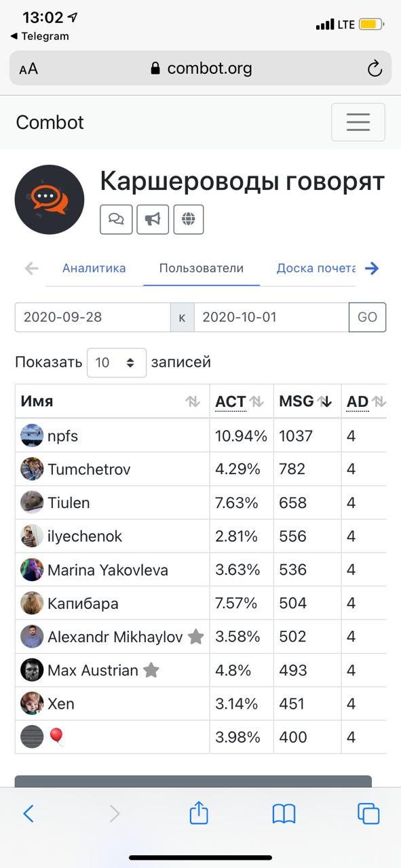Open the AA text size menu
The width and height of the screenshot is (401, 868).
28,68
